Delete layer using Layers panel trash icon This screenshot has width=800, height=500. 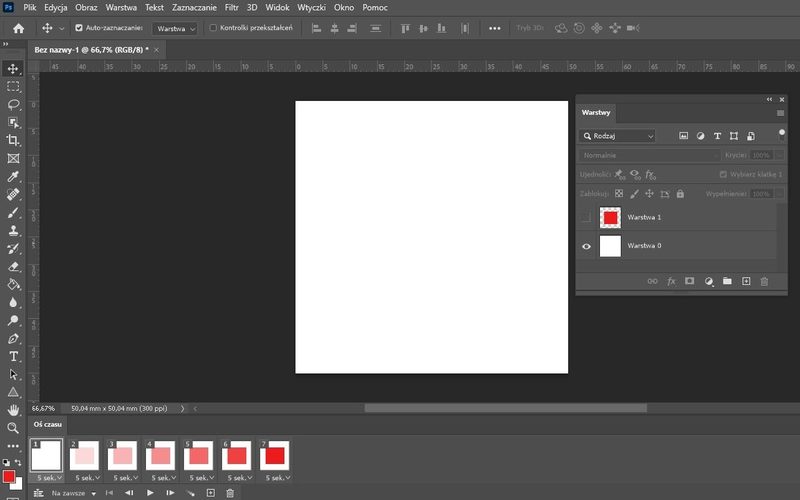764,282
